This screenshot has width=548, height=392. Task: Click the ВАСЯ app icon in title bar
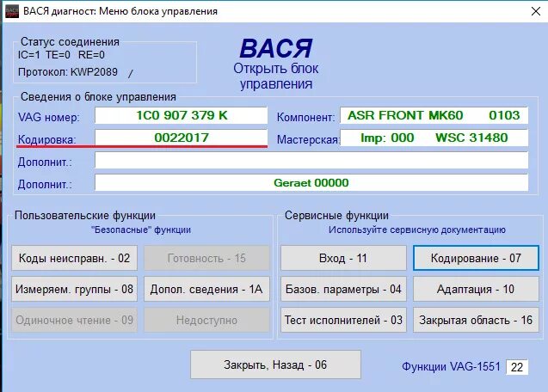12,11
